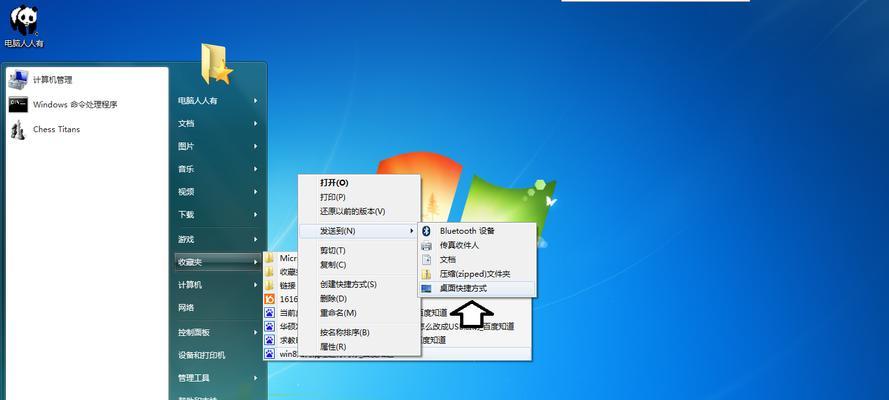Open 视频 library link
Image resolution: width=889 pixels, height=400 pixels.
click(186, 192)
